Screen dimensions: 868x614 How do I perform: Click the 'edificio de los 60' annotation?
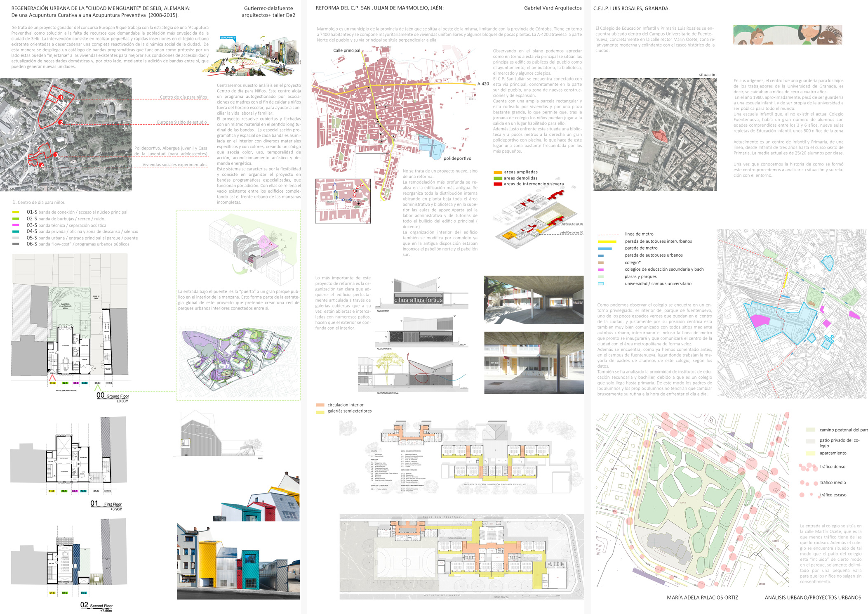coord(572,224)
